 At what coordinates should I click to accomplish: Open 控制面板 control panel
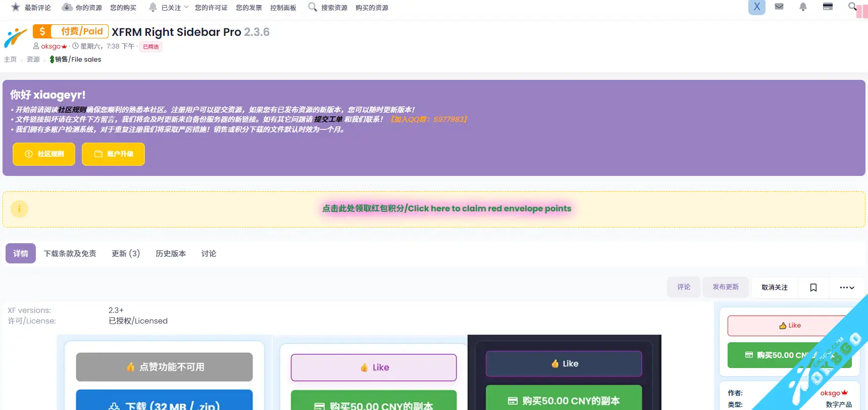(x=283, y=8)
